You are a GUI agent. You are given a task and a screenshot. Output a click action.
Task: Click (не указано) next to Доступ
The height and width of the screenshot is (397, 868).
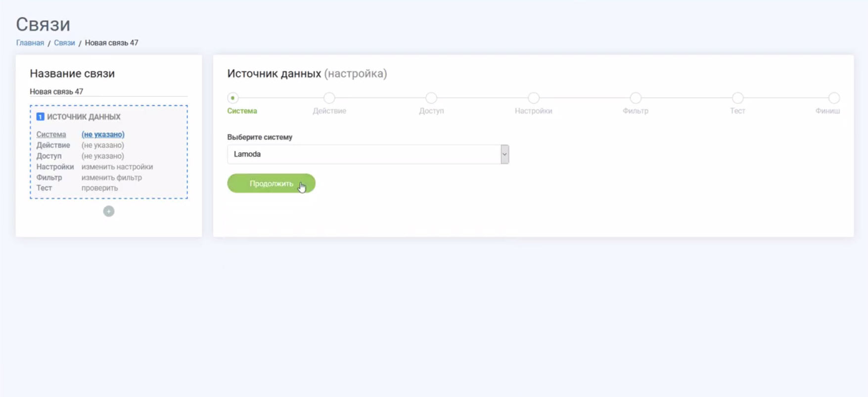tap(103, 156)
